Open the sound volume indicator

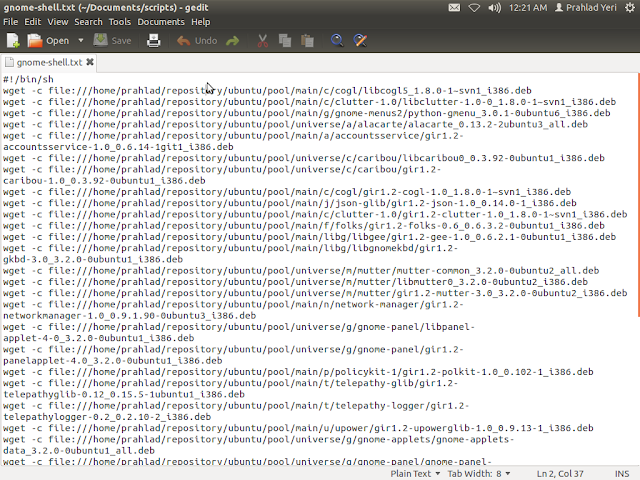click(494, 7)
